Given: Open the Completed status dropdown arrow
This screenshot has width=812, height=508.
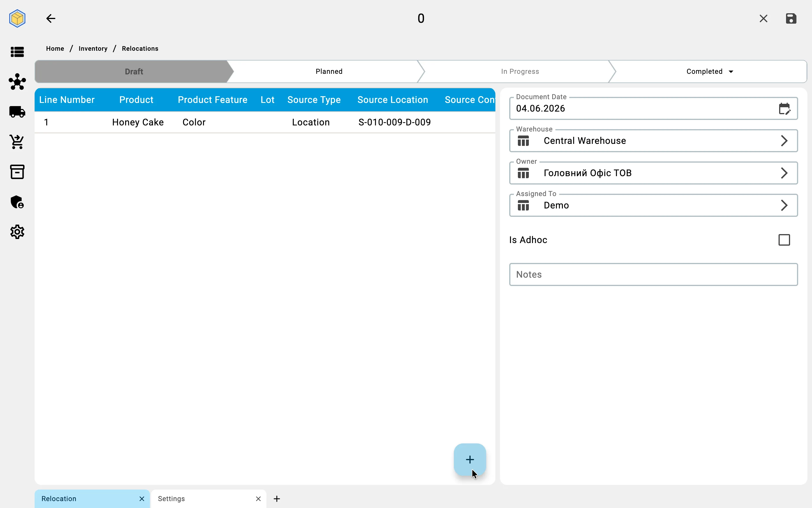Looking at the screenshot, I should tap(731, 72).
